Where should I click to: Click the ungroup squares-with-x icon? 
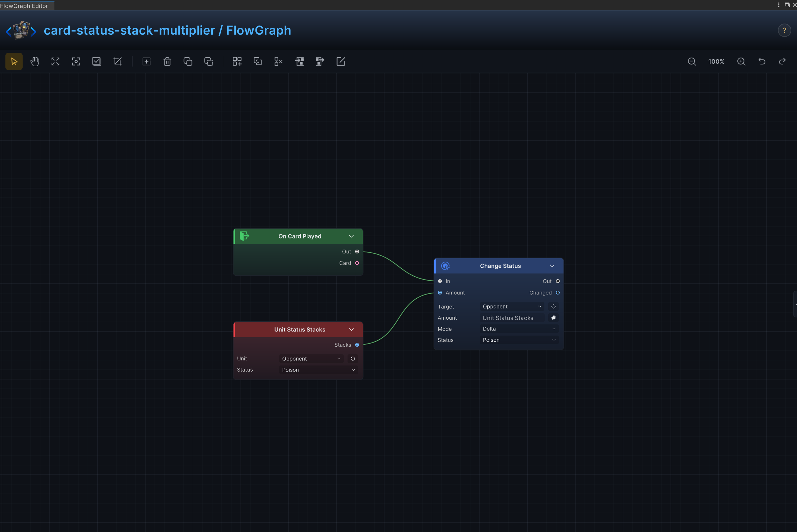point(278,61)
